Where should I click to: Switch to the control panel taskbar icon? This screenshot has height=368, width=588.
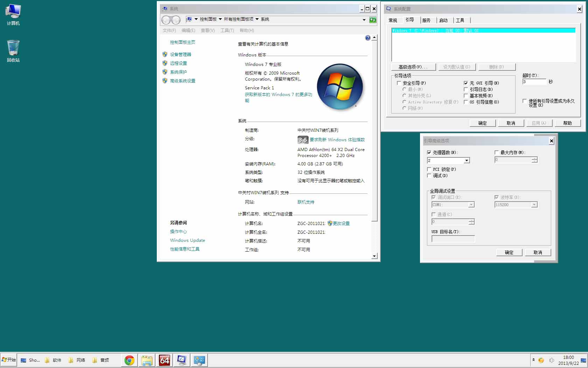point(199,360)
